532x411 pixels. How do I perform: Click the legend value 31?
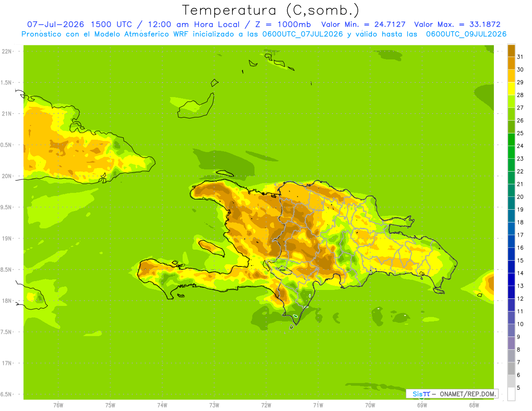pos(520,56)
